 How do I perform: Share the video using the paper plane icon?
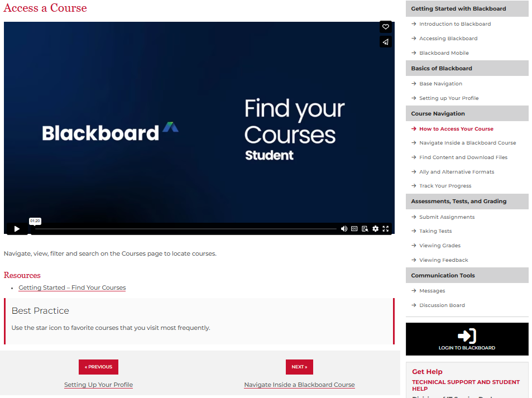pos(385,41)
